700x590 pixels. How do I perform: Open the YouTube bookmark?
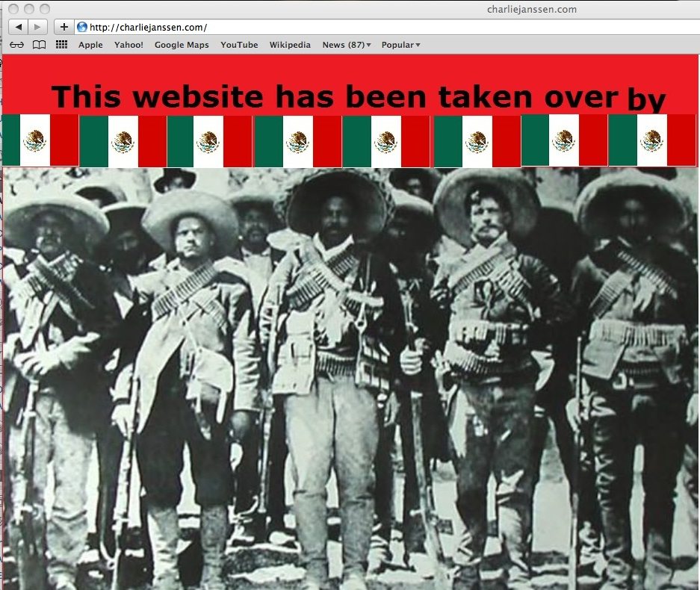[239, 45]
